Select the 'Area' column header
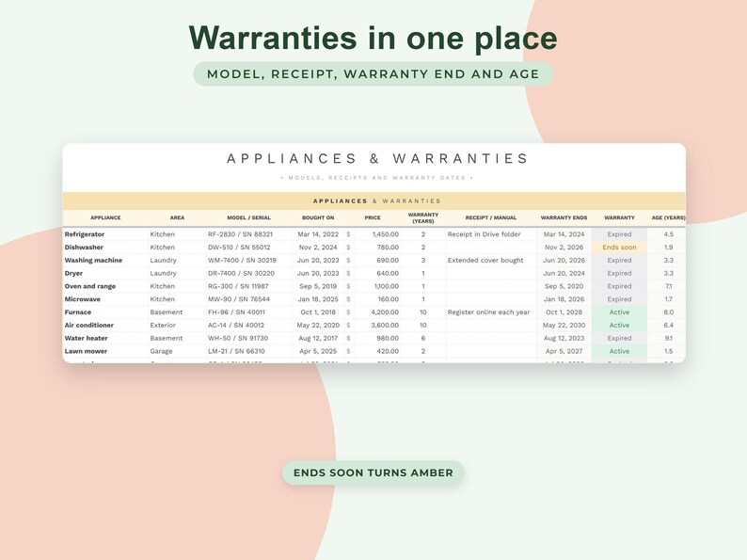The image size is (747, 560). pos(177,217)
